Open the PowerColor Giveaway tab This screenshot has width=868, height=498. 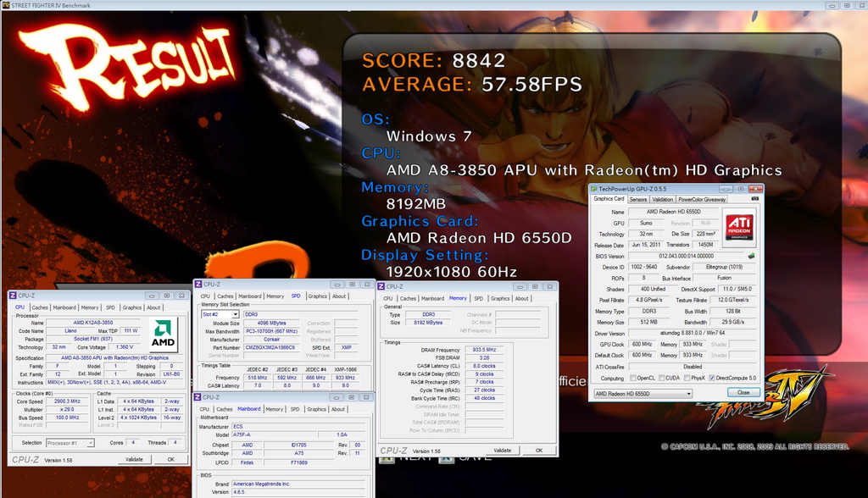click(702, 199)
